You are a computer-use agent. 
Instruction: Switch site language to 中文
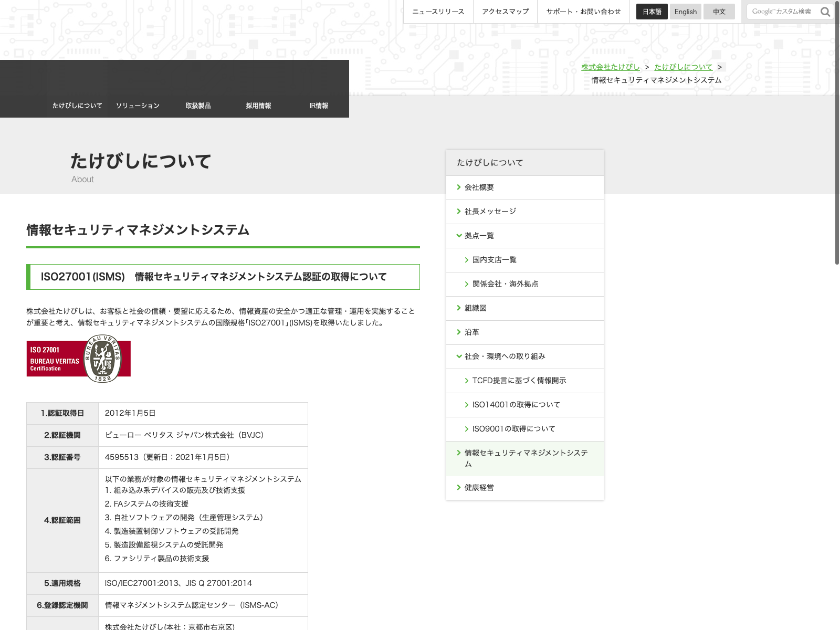719,12
